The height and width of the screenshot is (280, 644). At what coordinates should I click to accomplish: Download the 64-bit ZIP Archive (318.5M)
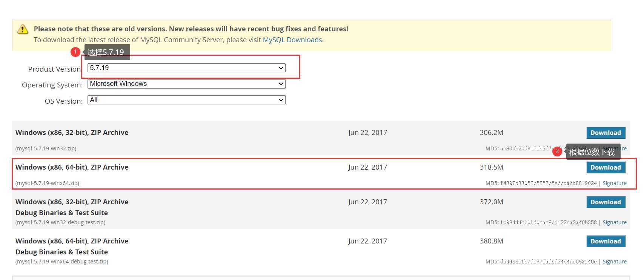pyautogui.click(x=606, y=167)
